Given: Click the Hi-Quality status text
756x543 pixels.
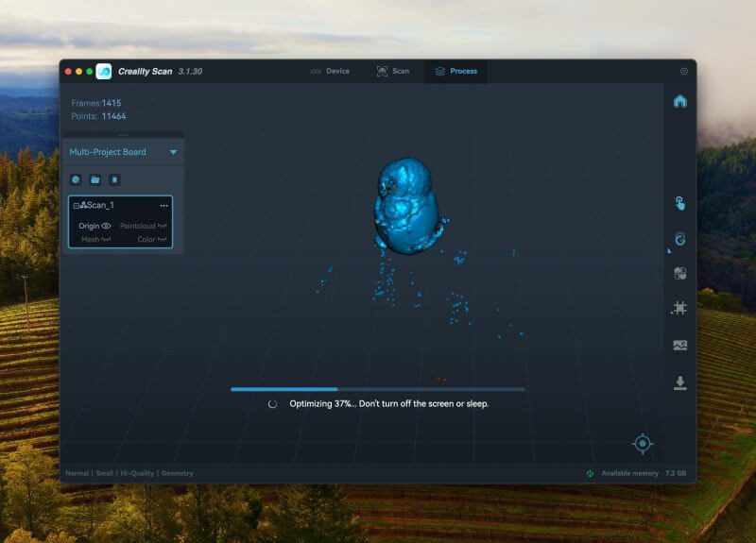Looking at the screenshot, I should [x=137, y=473].
